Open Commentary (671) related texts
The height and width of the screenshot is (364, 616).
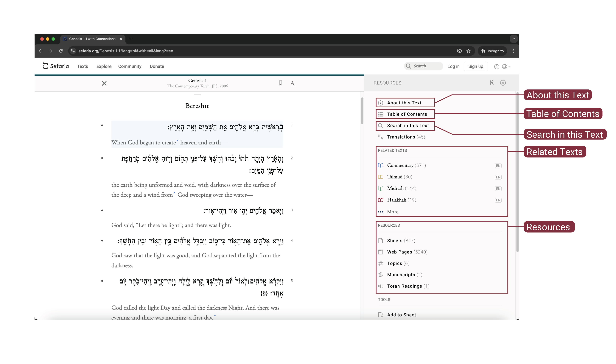[406, 165]
